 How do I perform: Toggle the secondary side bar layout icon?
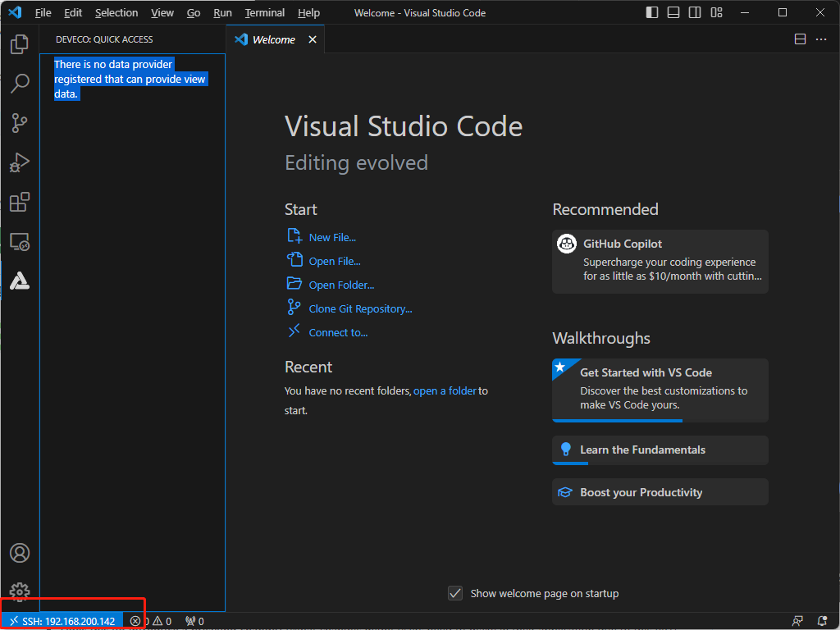pyautogui.click(x=695, y=12)
